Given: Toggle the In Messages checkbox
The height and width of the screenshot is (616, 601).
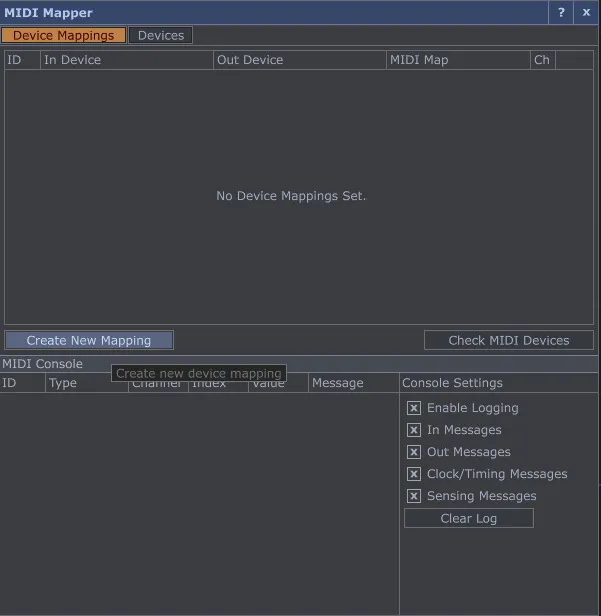Looking at the screenshot, I should [x=414, y=430].
